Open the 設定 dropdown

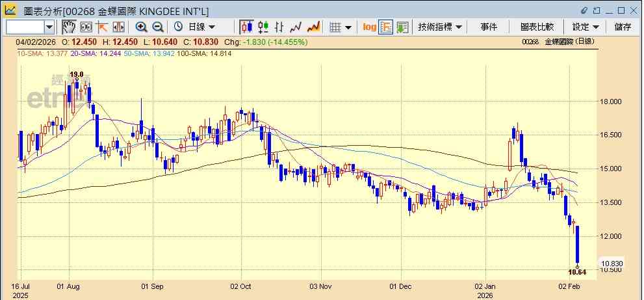586,27
